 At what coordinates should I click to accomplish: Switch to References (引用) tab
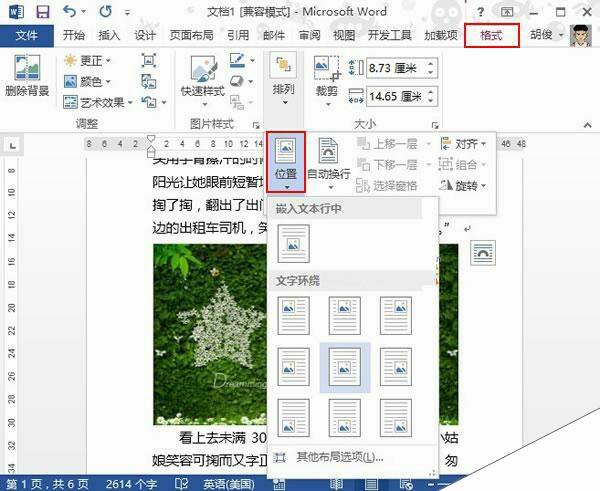[x=238, y=35]
